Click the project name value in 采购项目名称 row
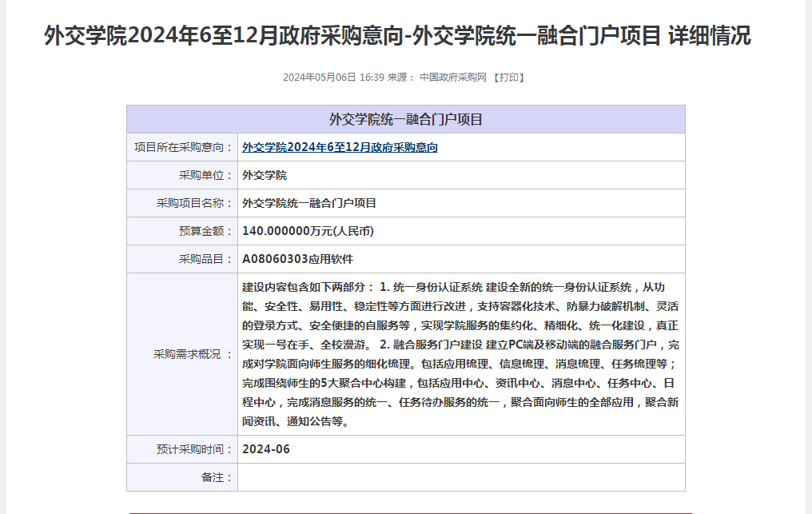 pos(308,203)
